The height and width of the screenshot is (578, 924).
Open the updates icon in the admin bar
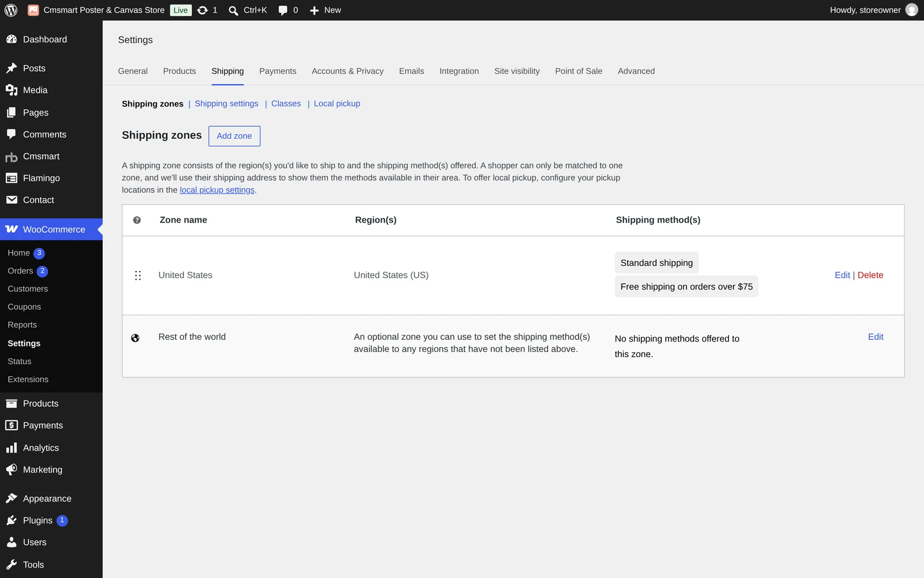pos(203,10)
